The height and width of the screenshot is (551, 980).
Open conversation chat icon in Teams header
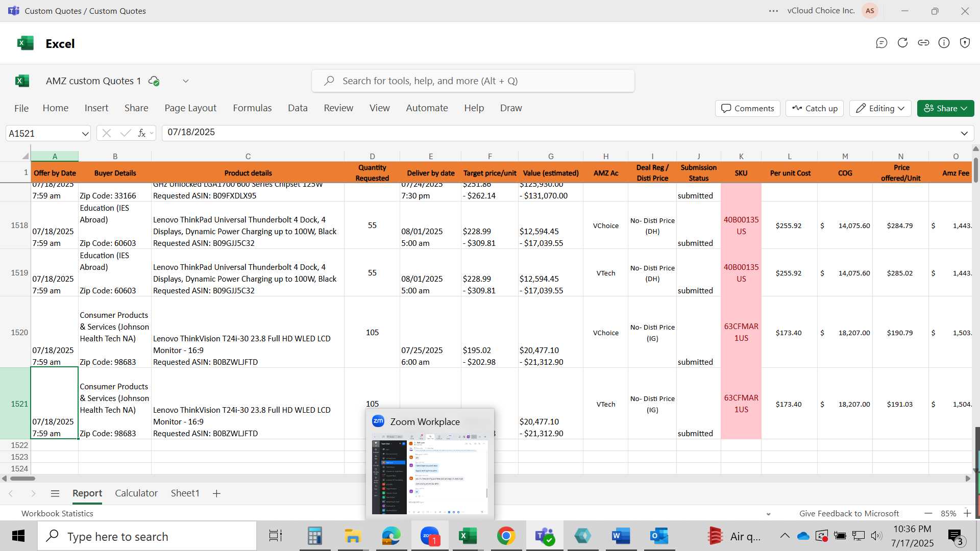(x=881, y=43)
